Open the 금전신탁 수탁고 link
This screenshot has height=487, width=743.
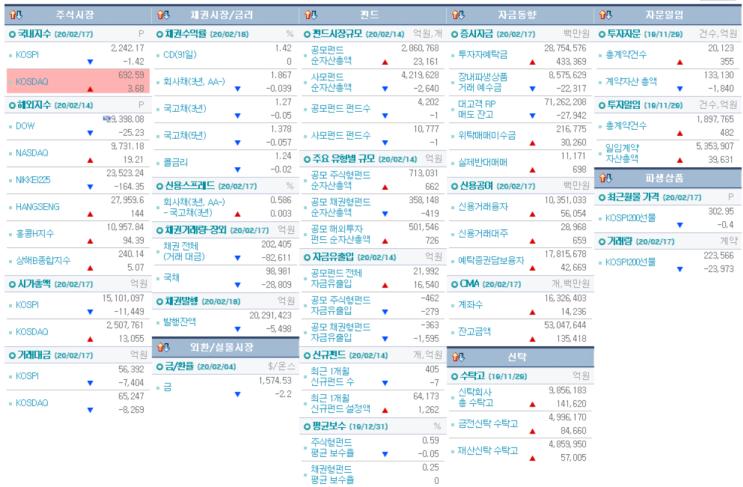tap(488, 424)
